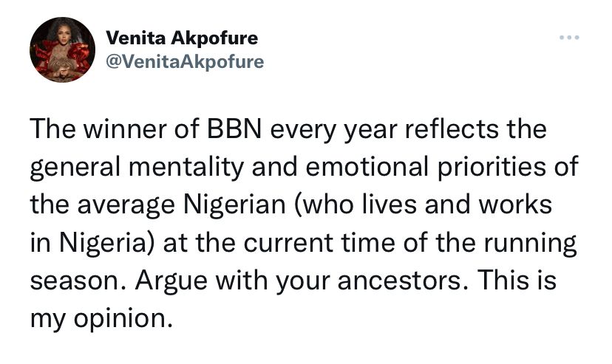The height and width of the screenshot is (364, 612).
Task: Click the word BBN in the tweet
Action: (234, 129)
